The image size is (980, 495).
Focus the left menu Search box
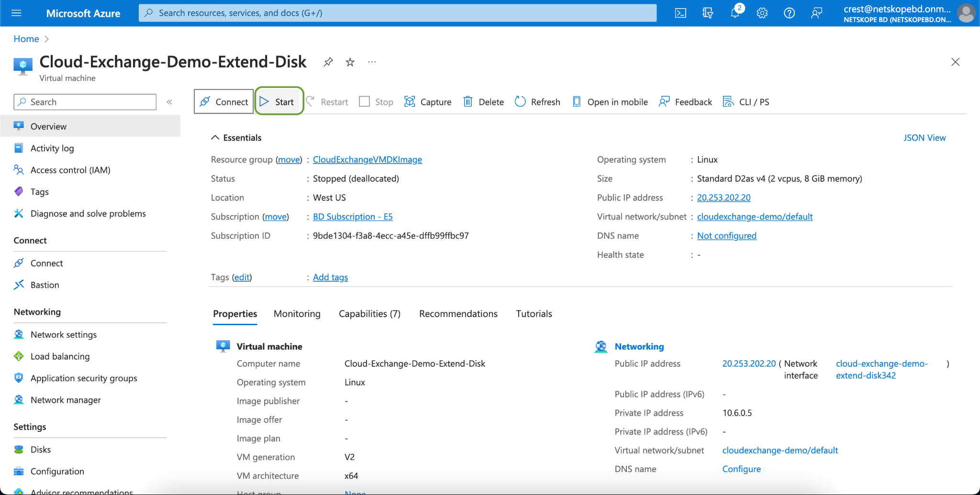(x=85, y=102)
